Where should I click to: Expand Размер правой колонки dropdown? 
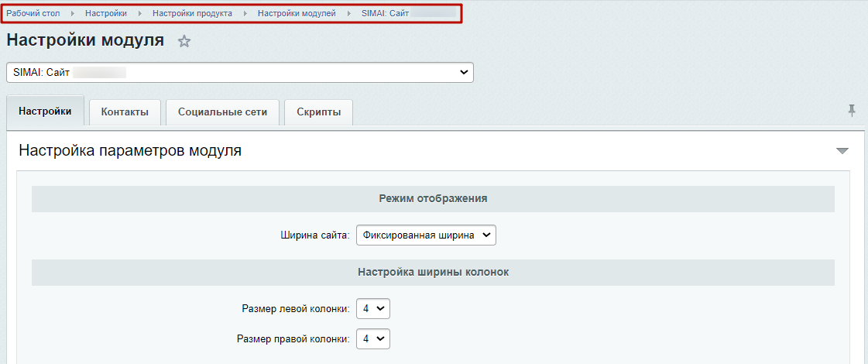pos(373,338)
